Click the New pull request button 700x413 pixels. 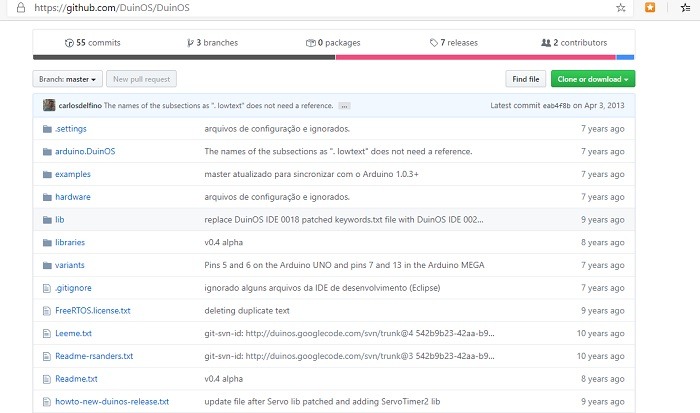point(142,79)
